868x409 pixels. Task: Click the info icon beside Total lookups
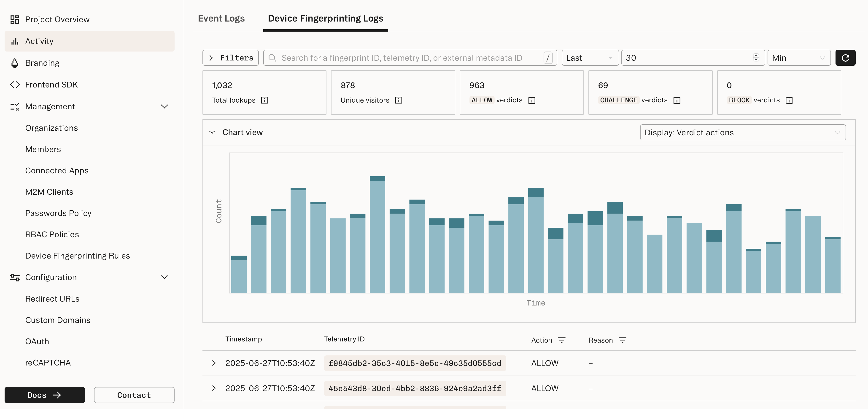[265, 100]
